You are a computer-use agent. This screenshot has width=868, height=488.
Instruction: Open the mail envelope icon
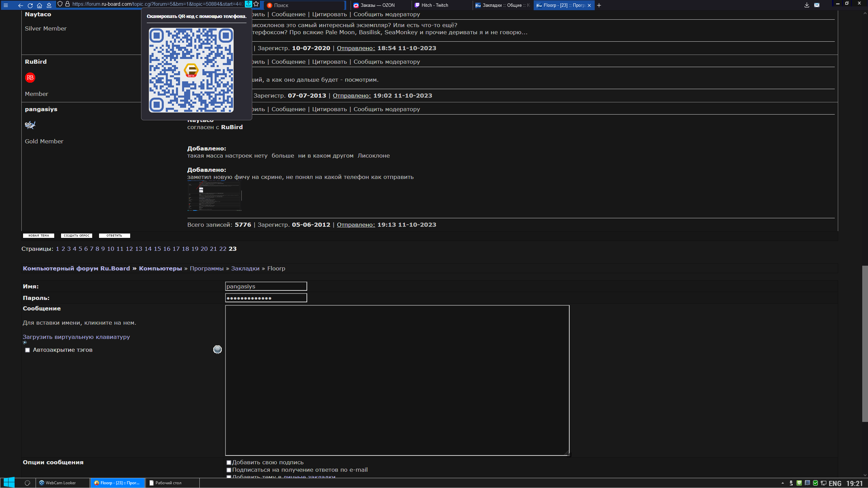(817, 5)
